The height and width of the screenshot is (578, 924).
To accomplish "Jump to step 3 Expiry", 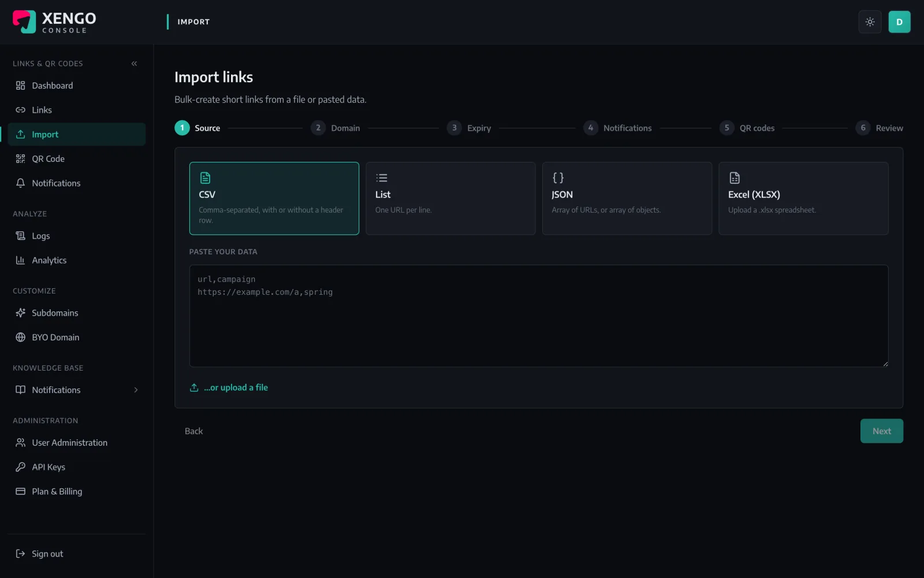I will (x=470, y=128).
